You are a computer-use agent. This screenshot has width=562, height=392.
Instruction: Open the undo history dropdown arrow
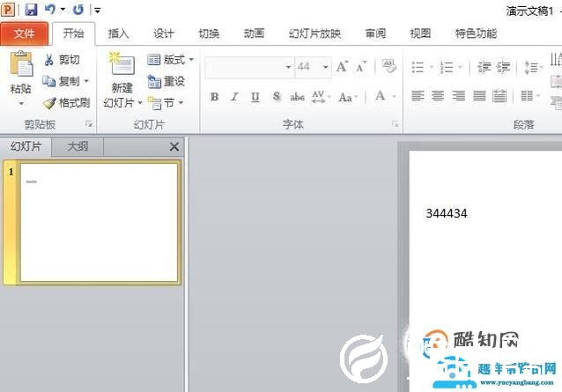point(63,10)
